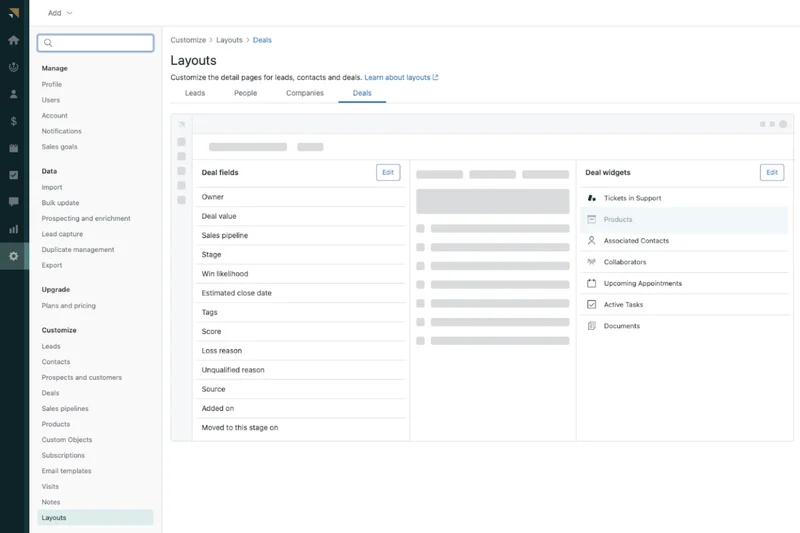The height and width of the screenshot is (533, 800).
Task: Open the bar chart Reports icon
Action: [13, 229]
